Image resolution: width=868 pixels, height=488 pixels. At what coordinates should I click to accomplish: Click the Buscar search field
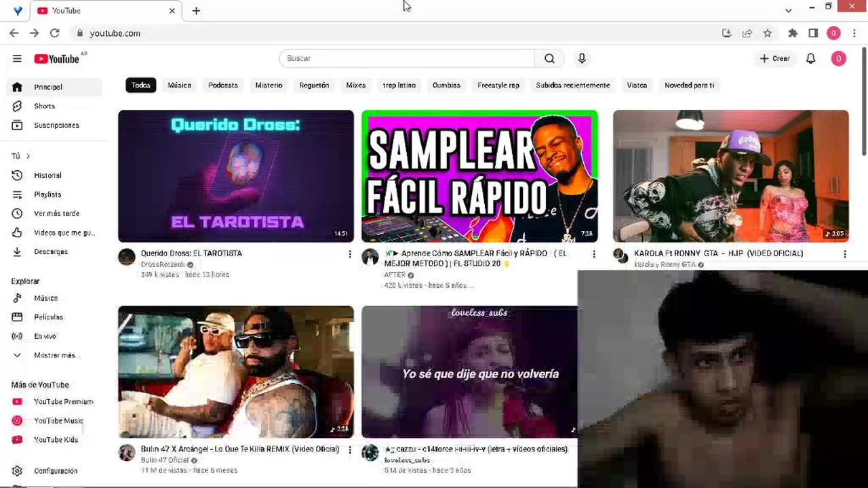pos(407,58)
